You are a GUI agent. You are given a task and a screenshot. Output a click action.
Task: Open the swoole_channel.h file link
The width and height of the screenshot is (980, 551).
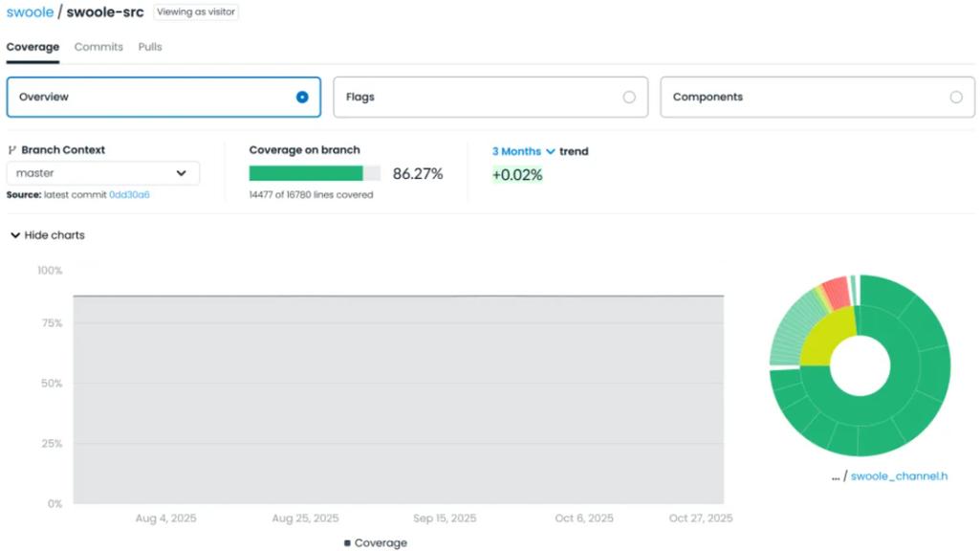pyautogui.click(x=899, y=476)
